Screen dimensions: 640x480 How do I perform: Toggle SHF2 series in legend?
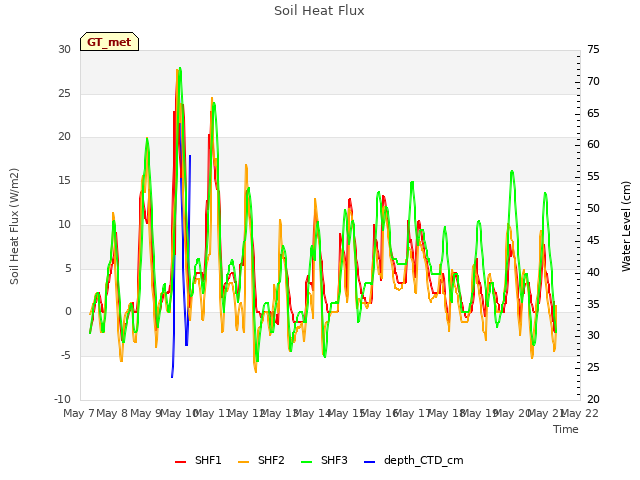(x=261, y=460)
